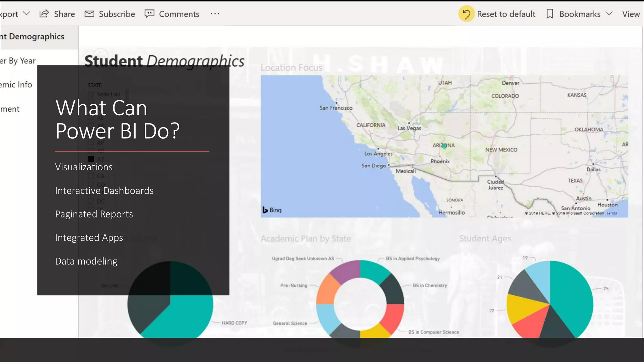Click the San Francisco label on map
The width and height of the screenshot is (644, 362).
coord(336,108)
